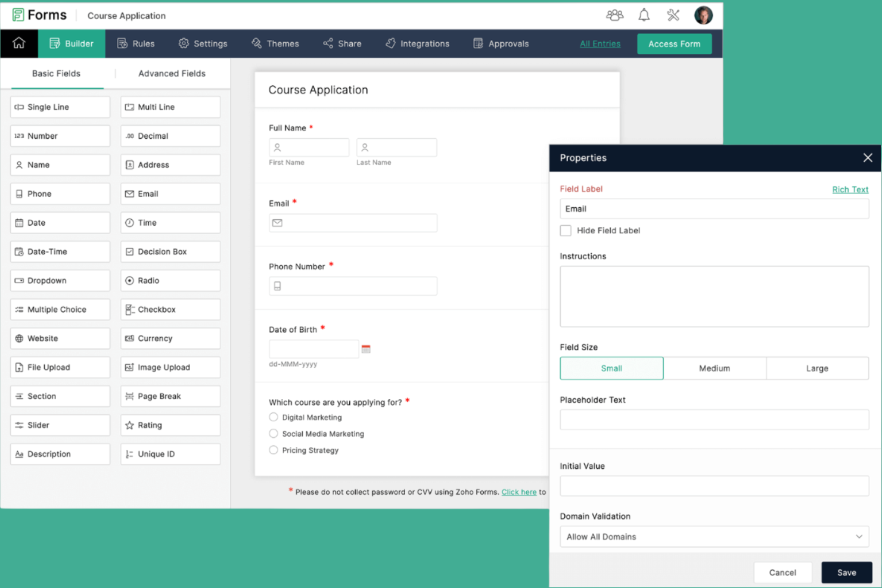This screenshot has width=882, height=588.
Task: Add a Slider field
Action: point(60,425)
